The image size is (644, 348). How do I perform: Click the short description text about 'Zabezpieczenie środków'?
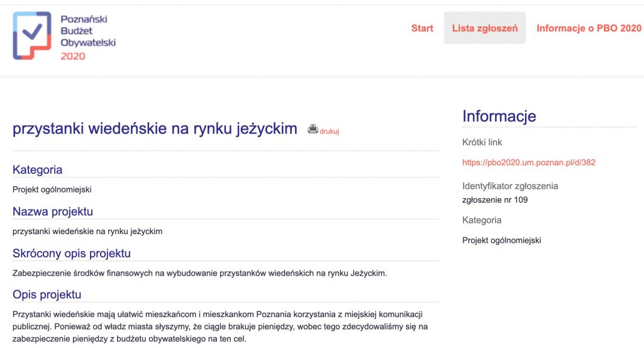(x=200, y=273)
